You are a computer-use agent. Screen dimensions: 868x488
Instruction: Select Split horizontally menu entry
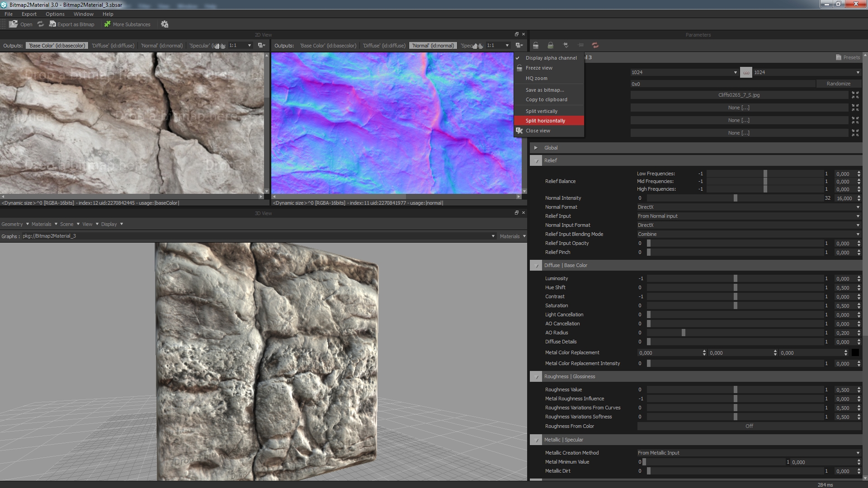545,121
